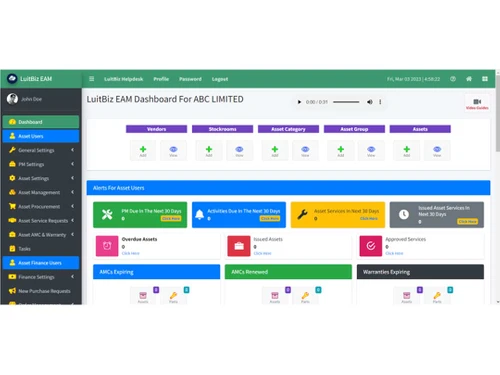
Task: Expand Finance Settings sidebar menu
Action: pos(41,277)
